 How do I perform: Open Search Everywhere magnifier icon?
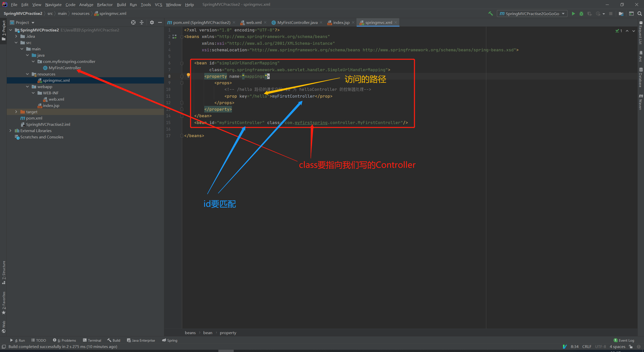[x=640, y=14]
